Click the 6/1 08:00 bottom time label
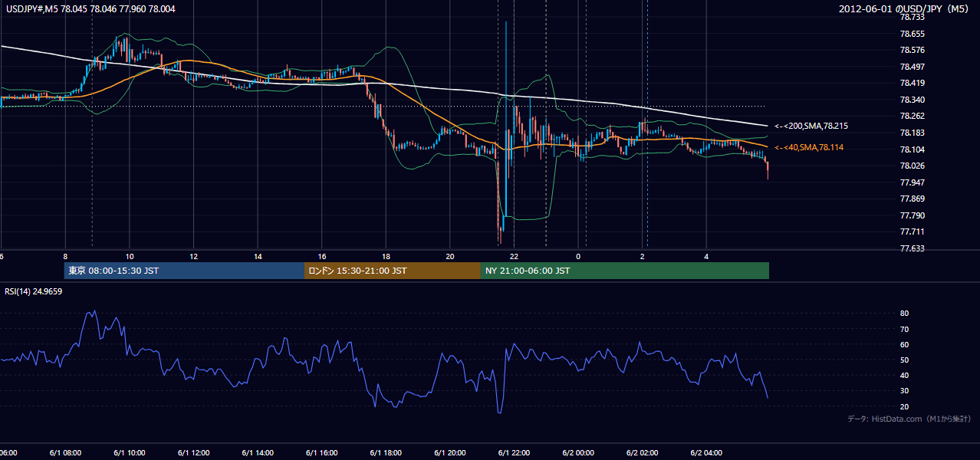The image size is (980, 460). tap(65, 452)
